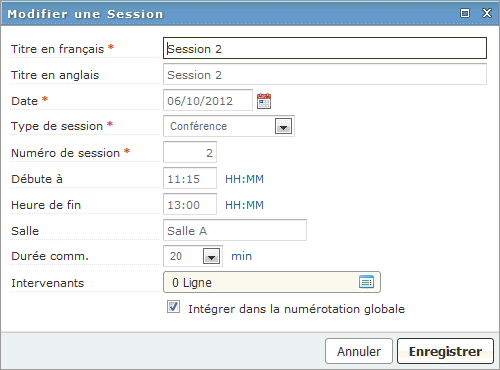
Task: Expand the Type de session dropdown arrow
Action: [283, 126]
